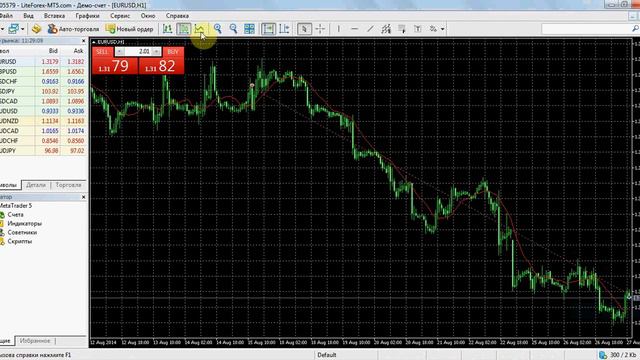Click the SELL one-click button

(102, 52)
